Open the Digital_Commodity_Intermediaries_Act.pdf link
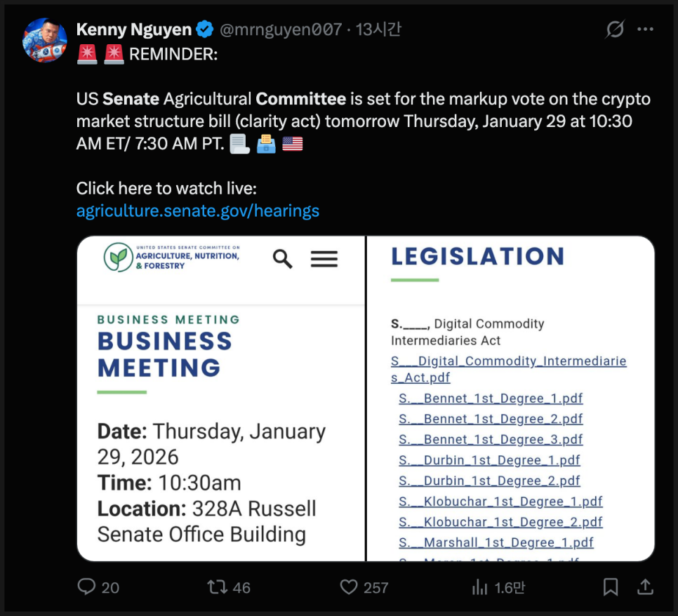 pos(508,369)
